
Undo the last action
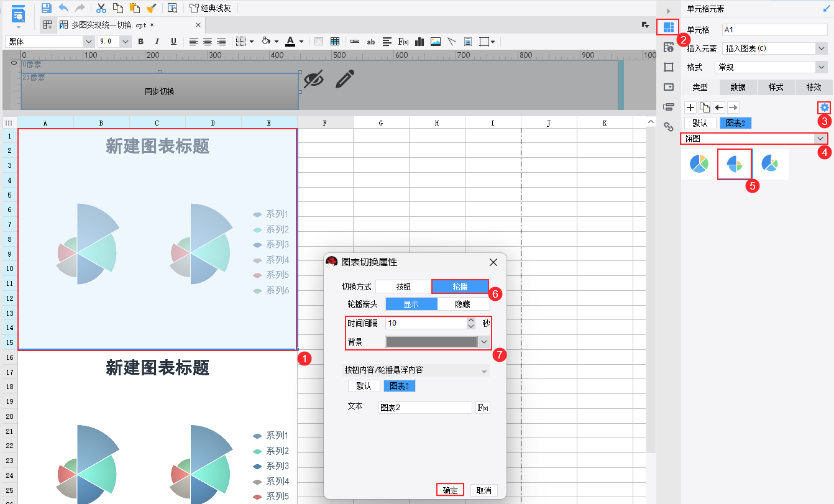tap(63, 8)
